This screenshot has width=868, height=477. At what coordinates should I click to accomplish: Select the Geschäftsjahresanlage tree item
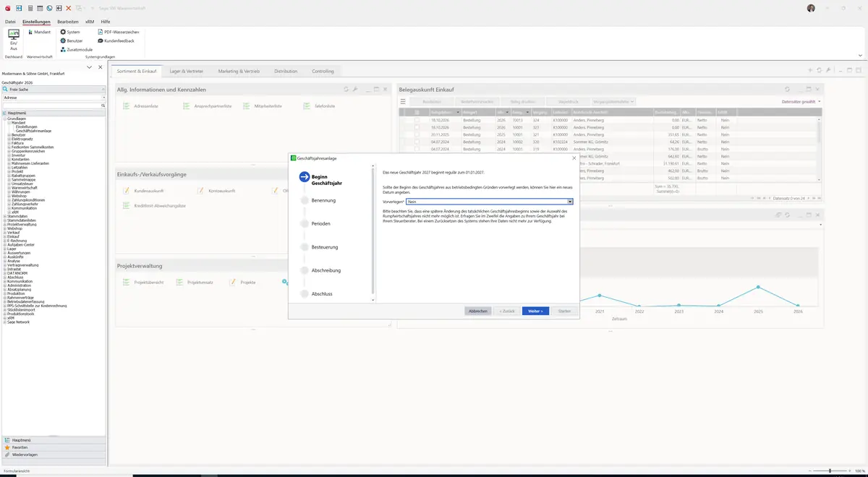pyautogui.click(x=33, y=131)
